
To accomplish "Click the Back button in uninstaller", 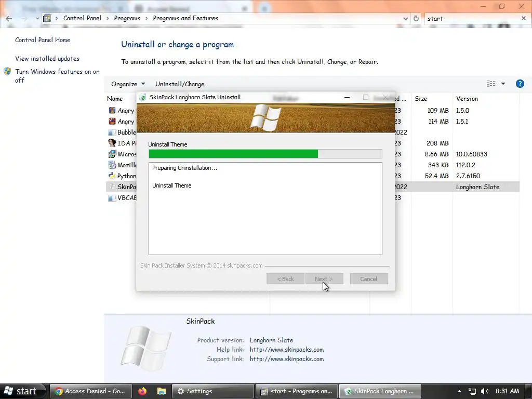I will pos(285,279).
